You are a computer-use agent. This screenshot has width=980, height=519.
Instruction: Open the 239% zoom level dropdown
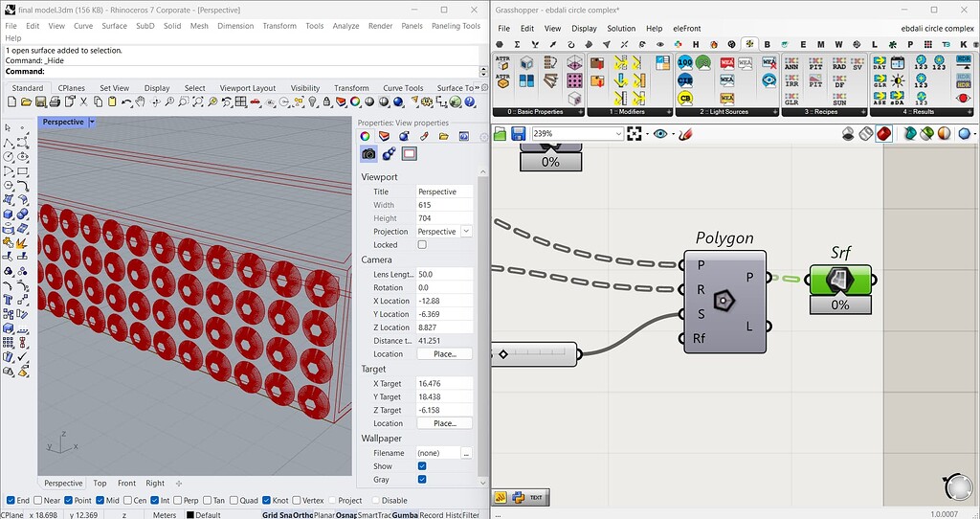[x=619, y=133]
